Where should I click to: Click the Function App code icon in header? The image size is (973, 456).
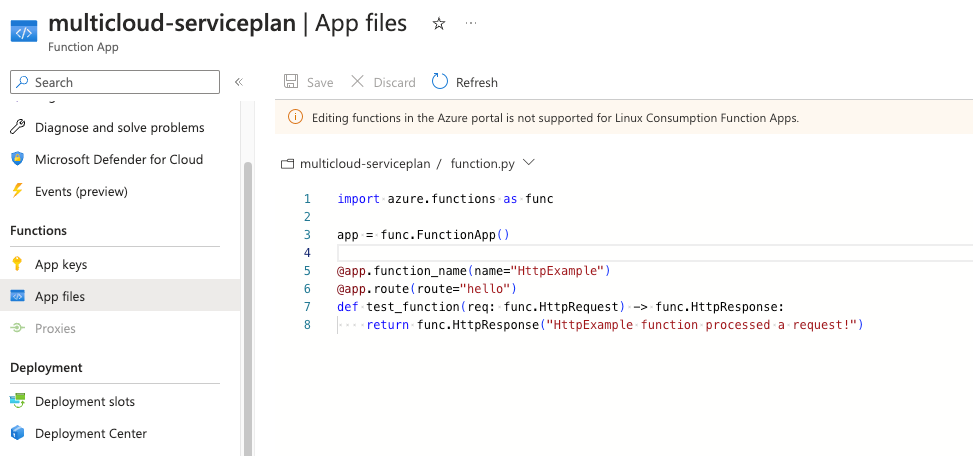tap(24, 30)
